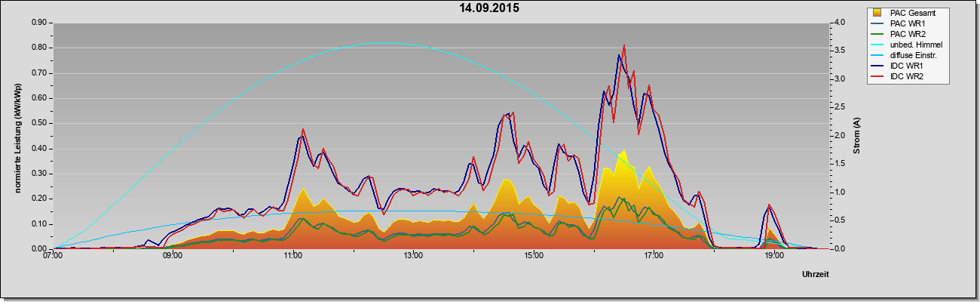Click the 17:00 time axis label
The width and height of the screenshot is (980, 302).
(654, 257)
